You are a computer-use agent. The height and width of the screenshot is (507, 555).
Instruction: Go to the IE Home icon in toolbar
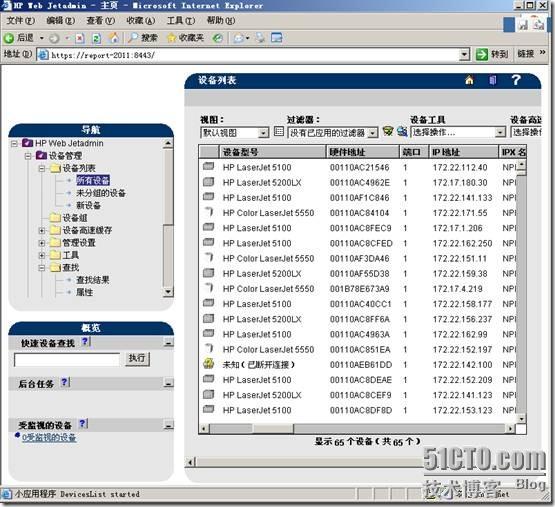[x=114, y=38]
